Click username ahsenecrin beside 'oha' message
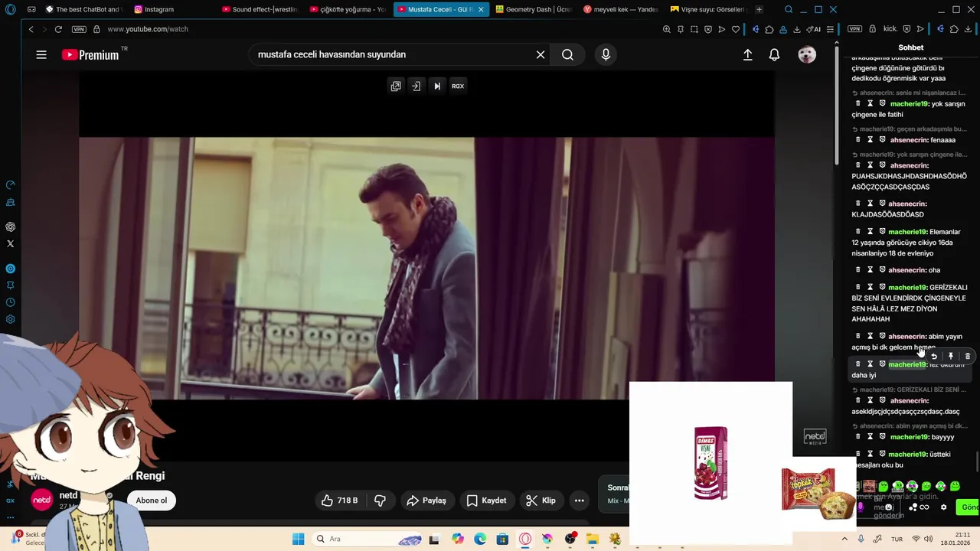The height and width of the screenshot is (551, 980). (x=907, y=270)
